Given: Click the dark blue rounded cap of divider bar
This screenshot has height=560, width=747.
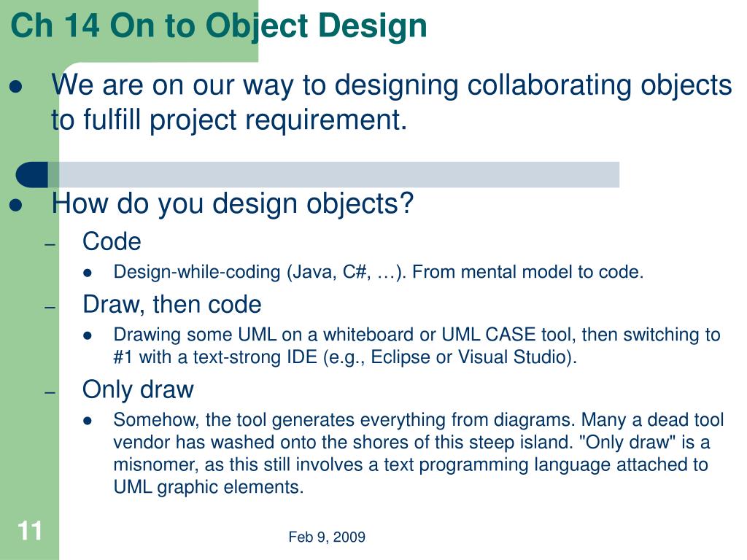Looking at the screenshot, I should [x=32, y=175].
